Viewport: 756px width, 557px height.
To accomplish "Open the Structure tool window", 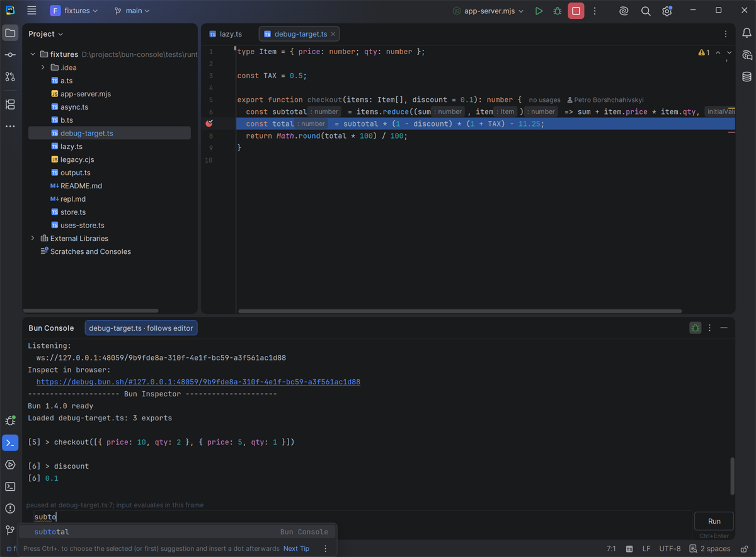I will tap(10, 104).
